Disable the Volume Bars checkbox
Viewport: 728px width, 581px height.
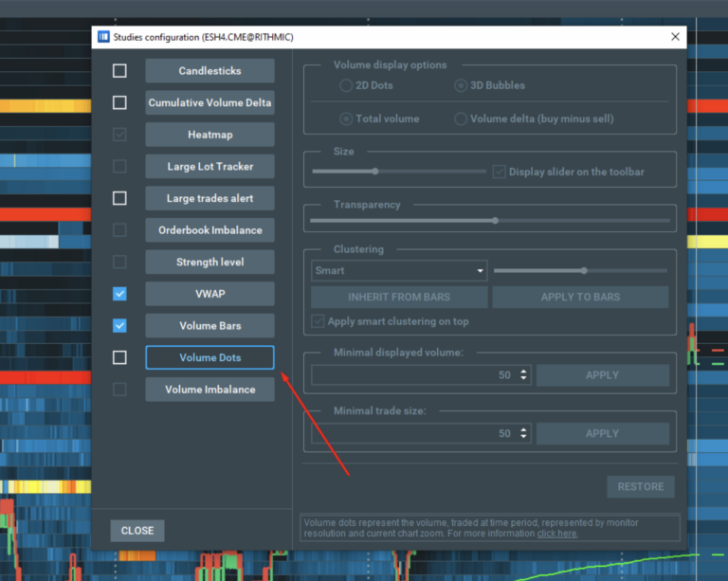point(119,325)
